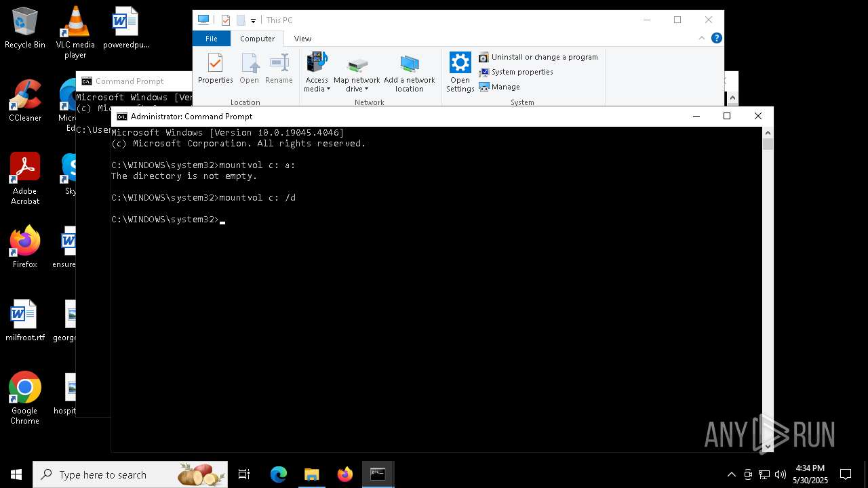Click the Command Prompt scrollbar thumb
This screenshot has width=868, height=488.
768,144
